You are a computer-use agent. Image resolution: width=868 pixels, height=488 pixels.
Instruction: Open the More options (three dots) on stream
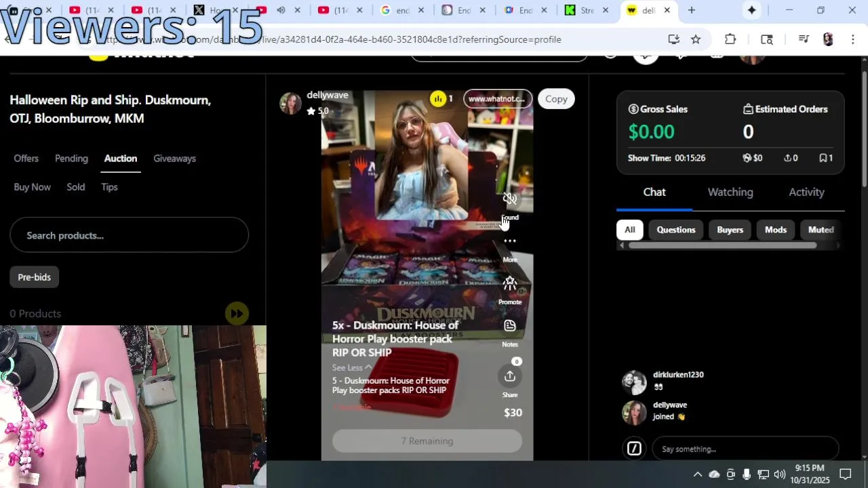click(x=510, y=241)
